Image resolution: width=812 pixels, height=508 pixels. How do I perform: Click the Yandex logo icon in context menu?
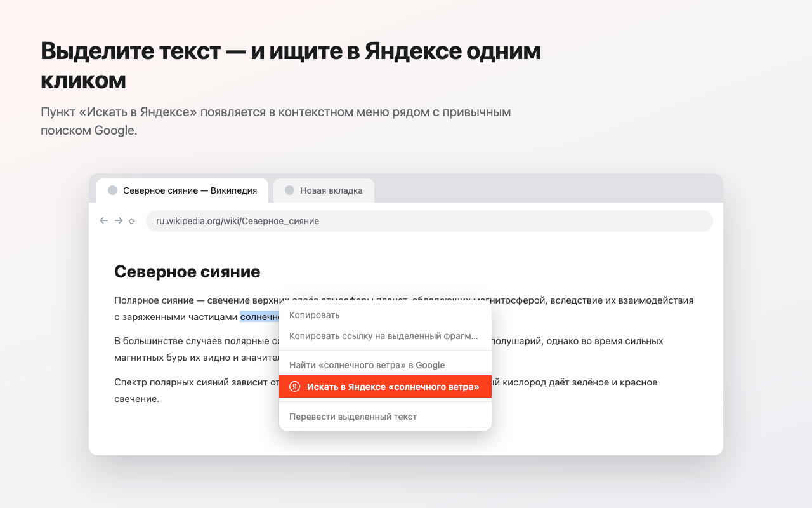click(x=294, y=387)
